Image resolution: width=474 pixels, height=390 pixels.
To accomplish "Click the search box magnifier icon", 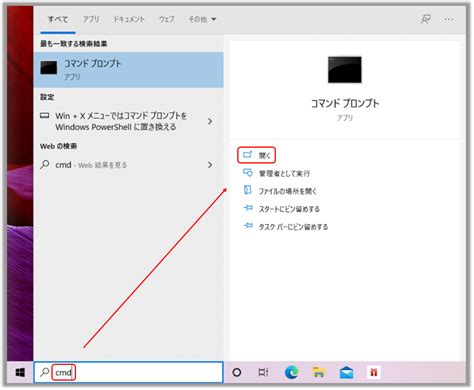I will tap(44, 372).
